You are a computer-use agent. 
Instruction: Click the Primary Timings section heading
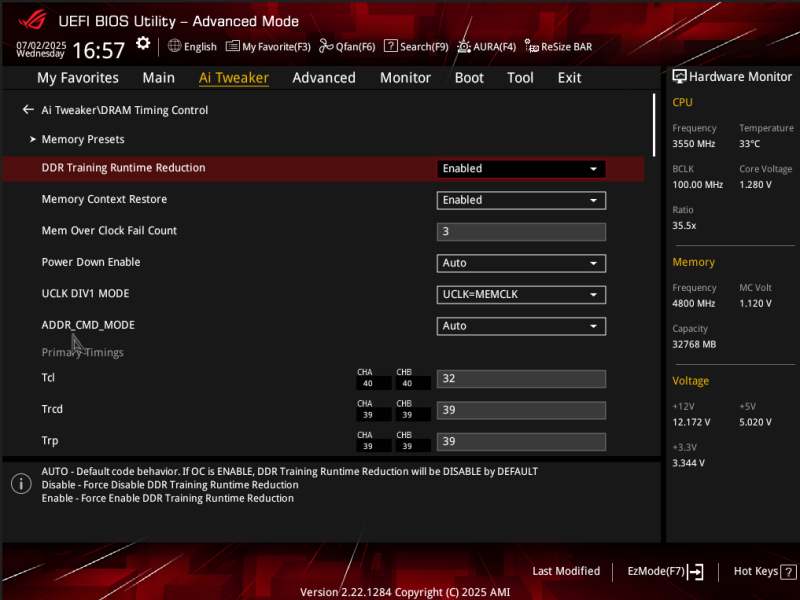pyautogui.click(x=82, y=353)
